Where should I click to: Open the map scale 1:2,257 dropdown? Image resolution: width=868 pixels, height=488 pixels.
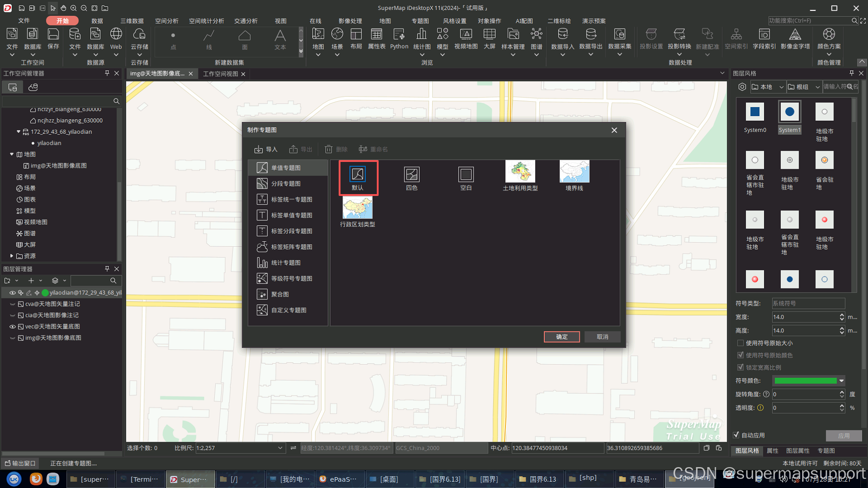coord(280,448)
